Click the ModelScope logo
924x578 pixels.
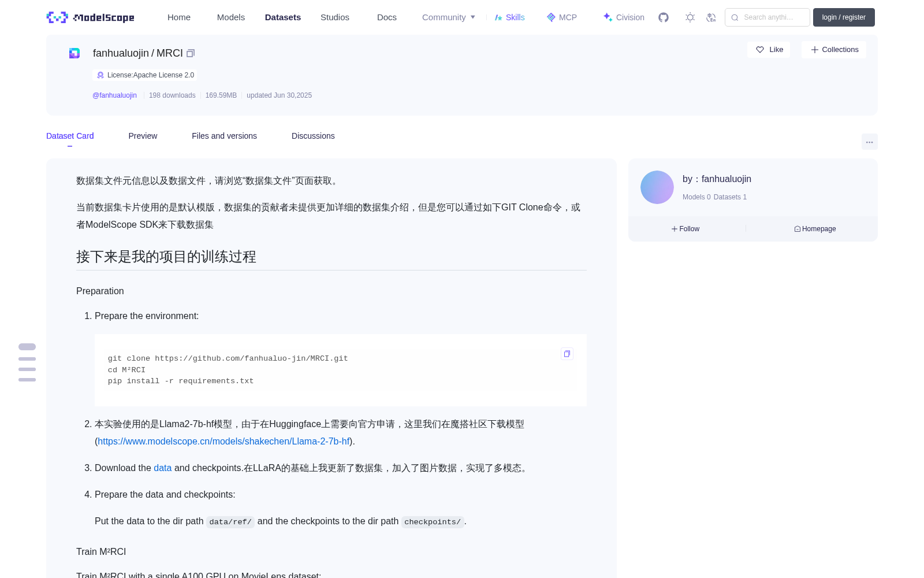pos(90,17)
